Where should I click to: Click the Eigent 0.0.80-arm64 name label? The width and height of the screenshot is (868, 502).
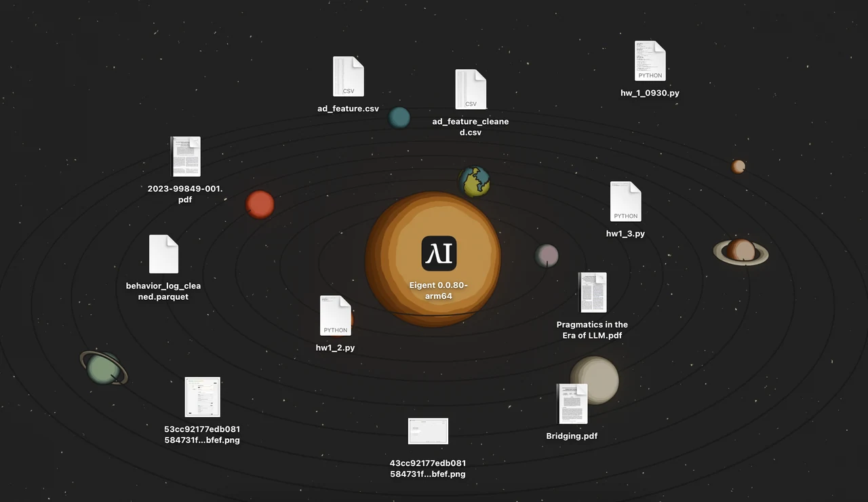(439, 291)
